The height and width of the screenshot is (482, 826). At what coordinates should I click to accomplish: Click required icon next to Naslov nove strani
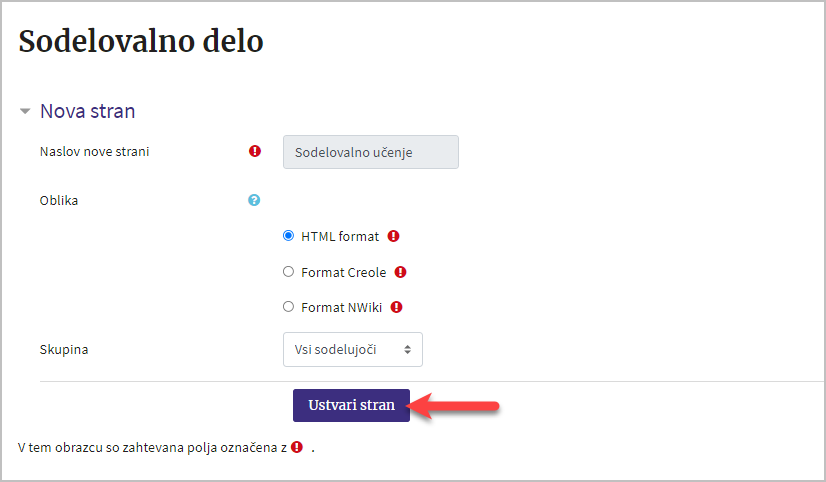tap(255, 151)
